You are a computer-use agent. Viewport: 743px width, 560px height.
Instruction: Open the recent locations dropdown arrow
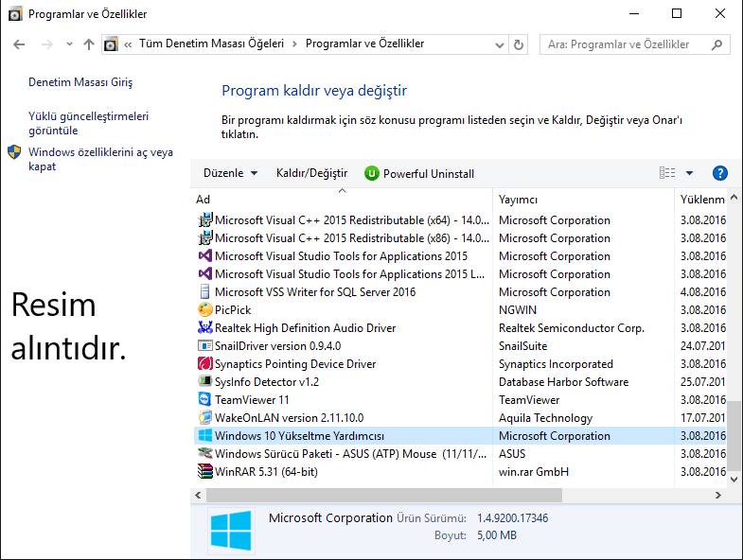(x=69, y=44)
